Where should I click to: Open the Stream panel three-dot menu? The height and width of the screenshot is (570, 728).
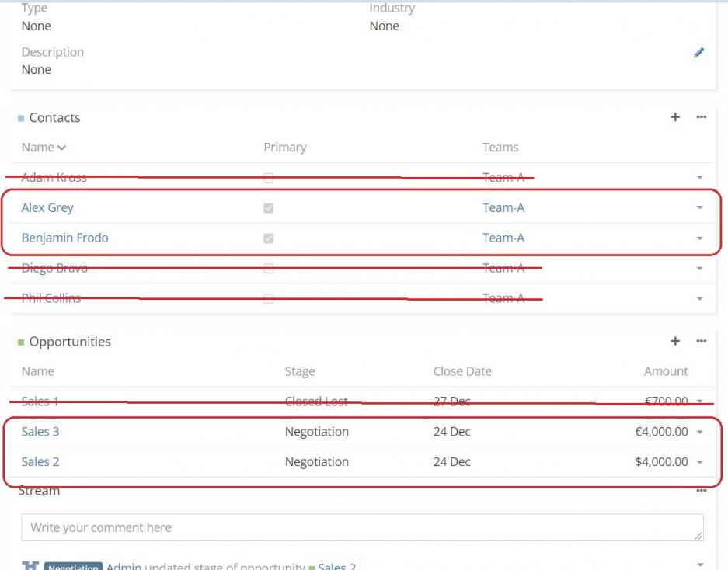[702, 490]
